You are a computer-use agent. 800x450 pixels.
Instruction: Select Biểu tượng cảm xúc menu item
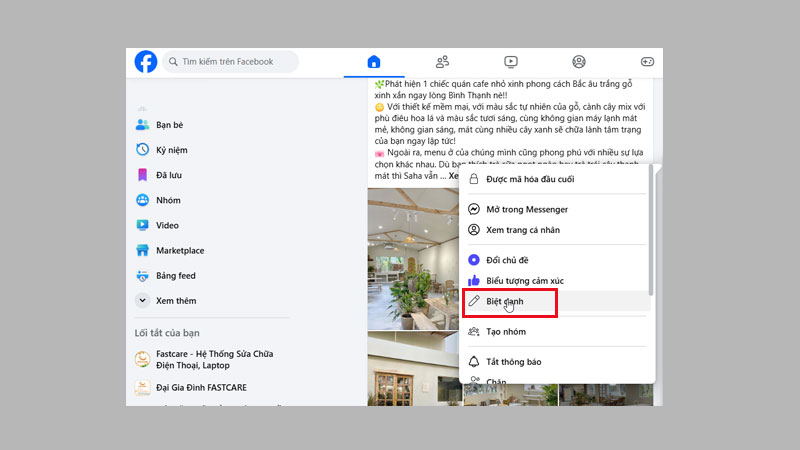coord(524,281)
